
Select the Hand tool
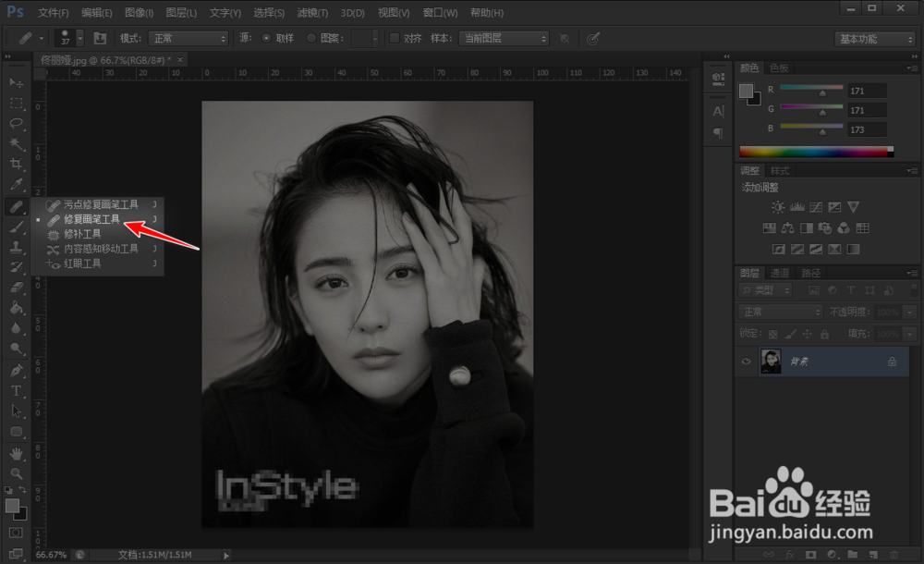coord(16,453)
